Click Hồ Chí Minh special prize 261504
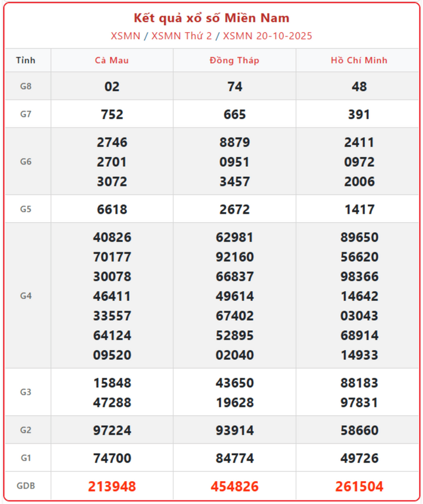The height and width of the screenshot is (504, 423). point(359,486)
